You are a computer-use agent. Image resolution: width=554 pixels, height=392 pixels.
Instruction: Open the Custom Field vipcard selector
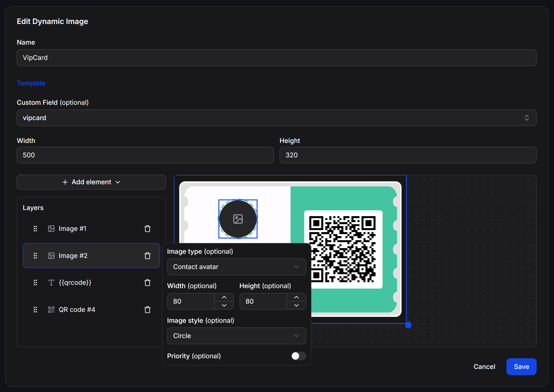(277, 118)
